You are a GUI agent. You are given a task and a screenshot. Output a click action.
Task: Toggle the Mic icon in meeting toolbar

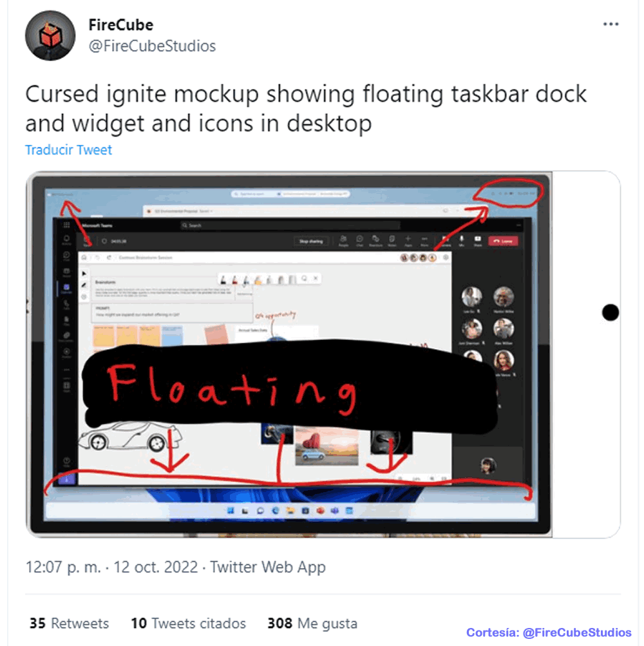462,241
